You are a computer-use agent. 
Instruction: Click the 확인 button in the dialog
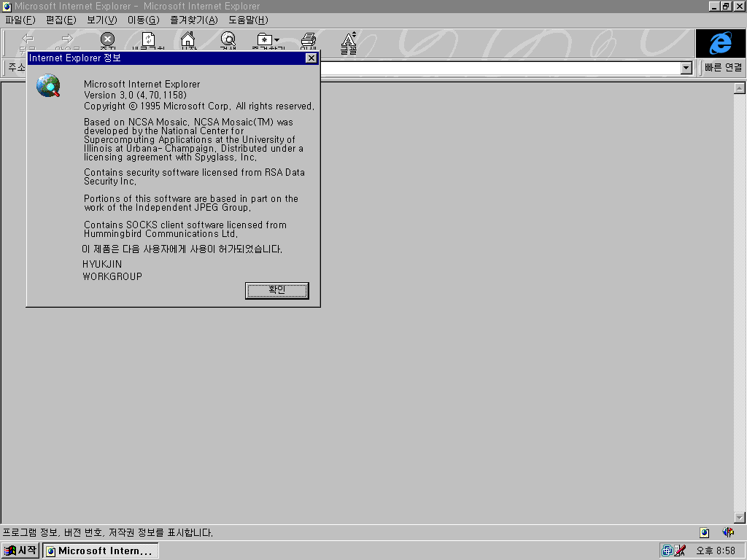coord(276,290)
